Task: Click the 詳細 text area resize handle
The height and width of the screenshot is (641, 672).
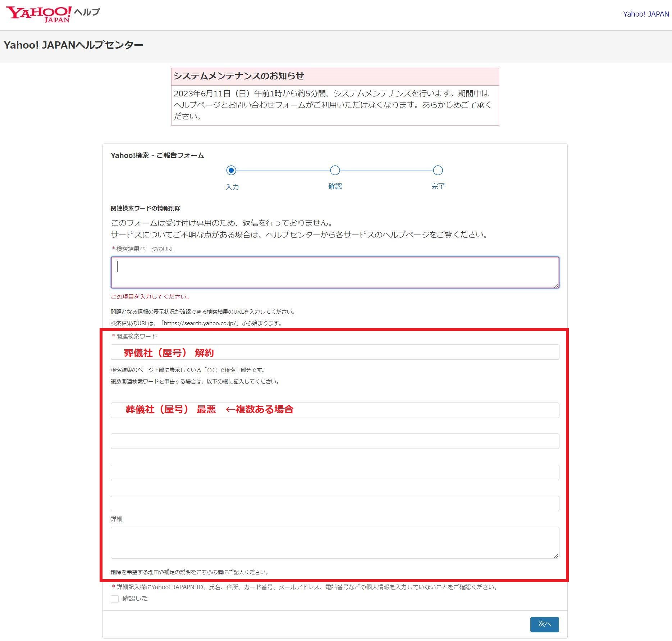Action: click(x=556, y=555)
